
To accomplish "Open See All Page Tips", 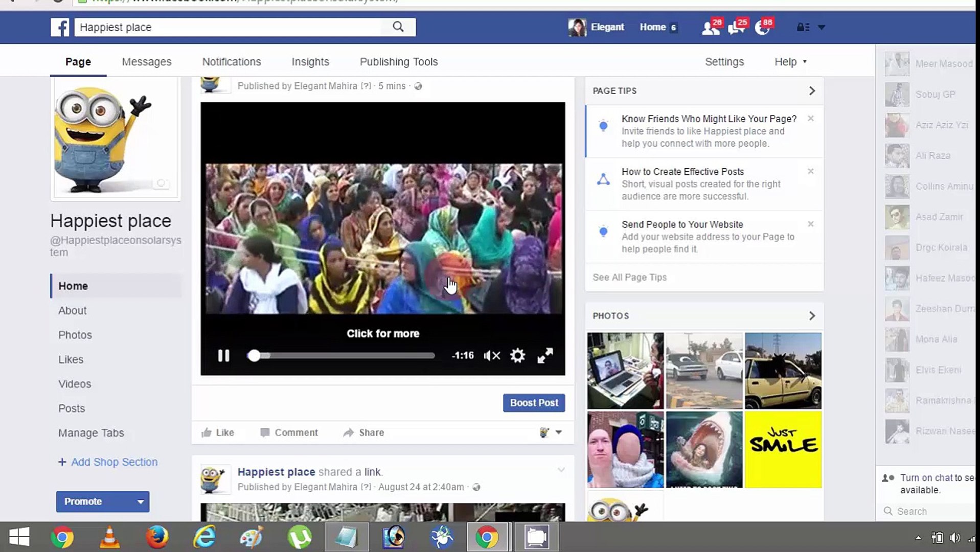I will point(629,277).
